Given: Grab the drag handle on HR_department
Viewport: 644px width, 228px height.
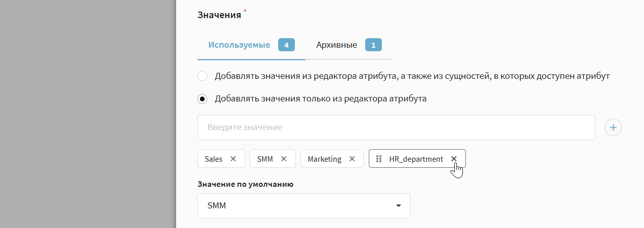Looking at the screenshot, I should (x=379, y=159).
